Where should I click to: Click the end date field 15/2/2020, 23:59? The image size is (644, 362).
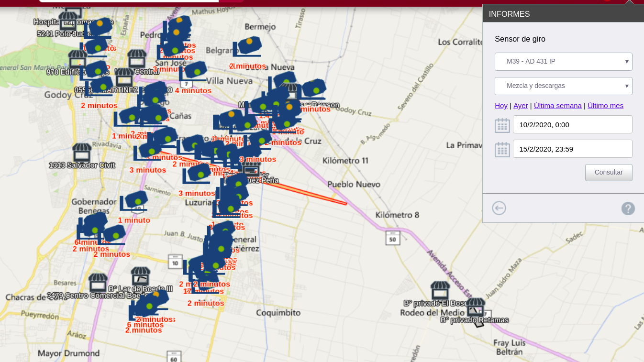(x=572, y=149)
